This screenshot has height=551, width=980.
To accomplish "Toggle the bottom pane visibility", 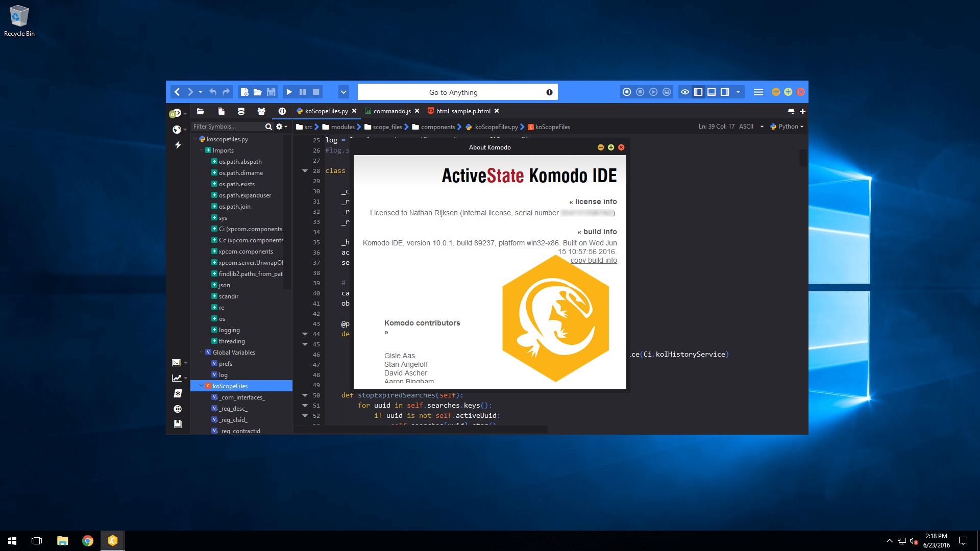I will click(x=712, y=92).
